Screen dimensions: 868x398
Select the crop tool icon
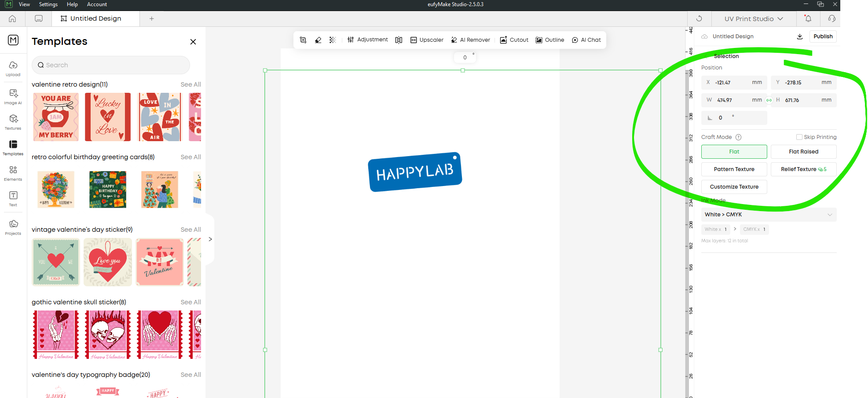pyautogui.click(x=303, y=40)
